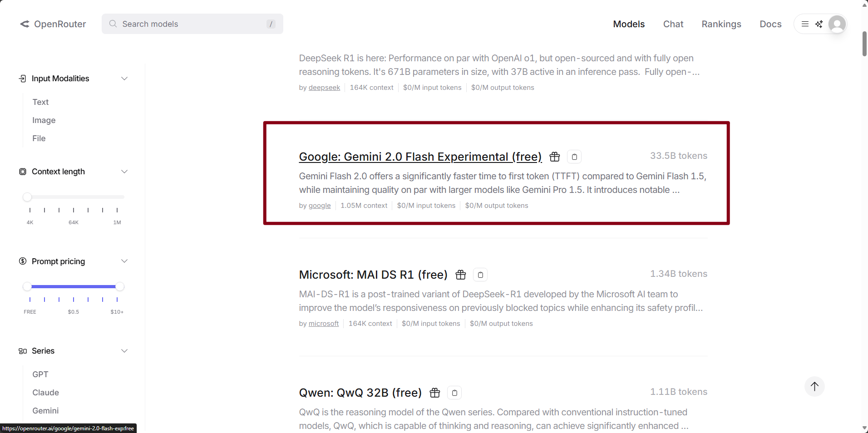Open the Models nav item
868x433 pixels.
(x=629, y=24)
